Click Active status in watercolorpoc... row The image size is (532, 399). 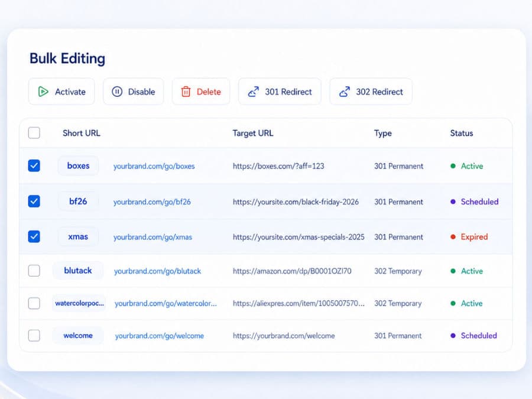coord(467,303)
